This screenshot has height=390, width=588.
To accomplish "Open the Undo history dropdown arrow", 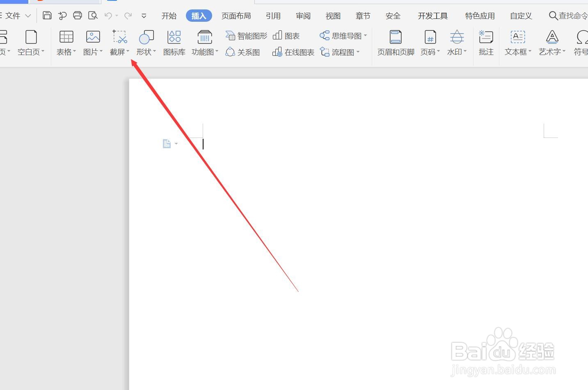I will [x=117, y=16].
